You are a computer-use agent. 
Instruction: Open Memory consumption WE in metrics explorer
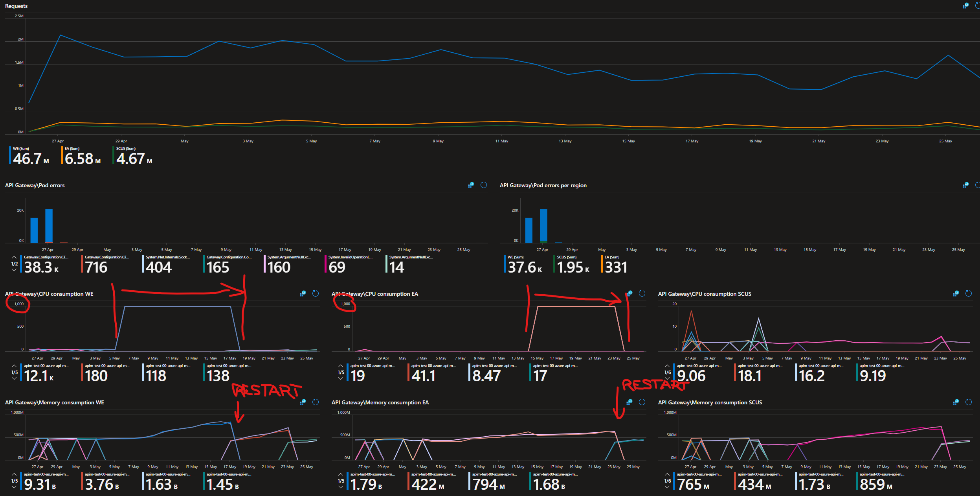(x=303, y=402)
